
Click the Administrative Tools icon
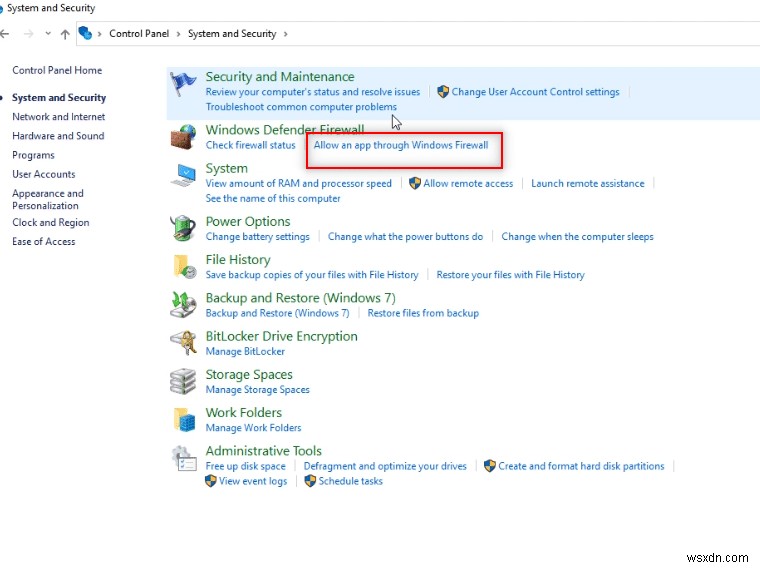(184, 458)
